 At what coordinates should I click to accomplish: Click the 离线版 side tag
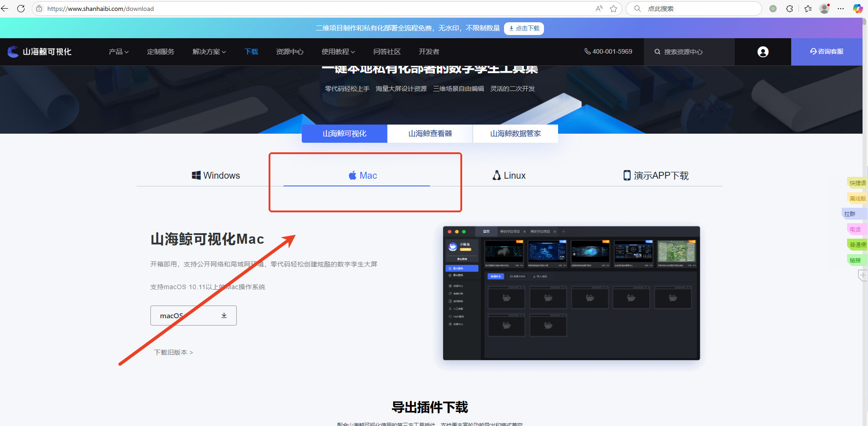tap(857, 198)
